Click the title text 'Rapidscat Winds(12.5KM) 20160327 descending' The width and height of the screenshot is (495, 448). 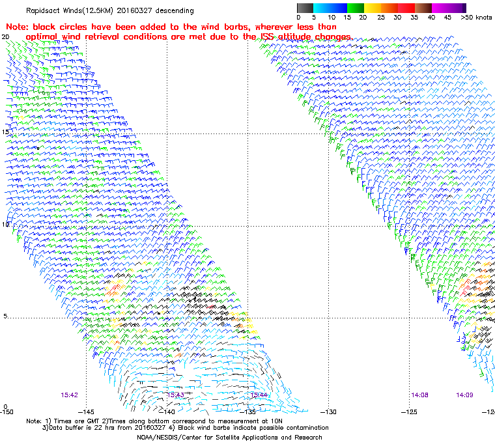coord(110,10)
